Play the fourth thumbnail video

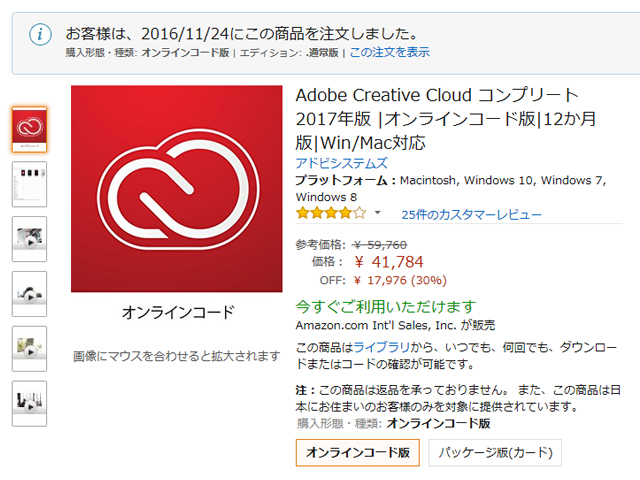(x=29, y=293)
